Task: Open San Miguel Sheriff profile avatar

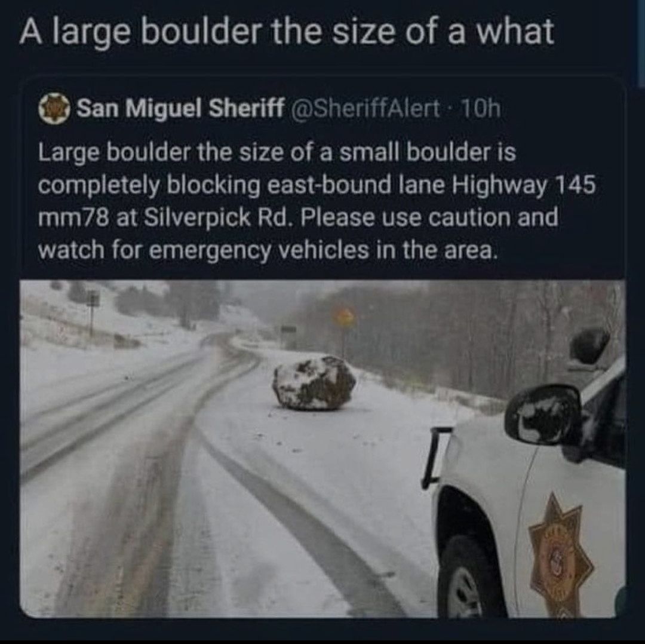Action: point(54,109)
